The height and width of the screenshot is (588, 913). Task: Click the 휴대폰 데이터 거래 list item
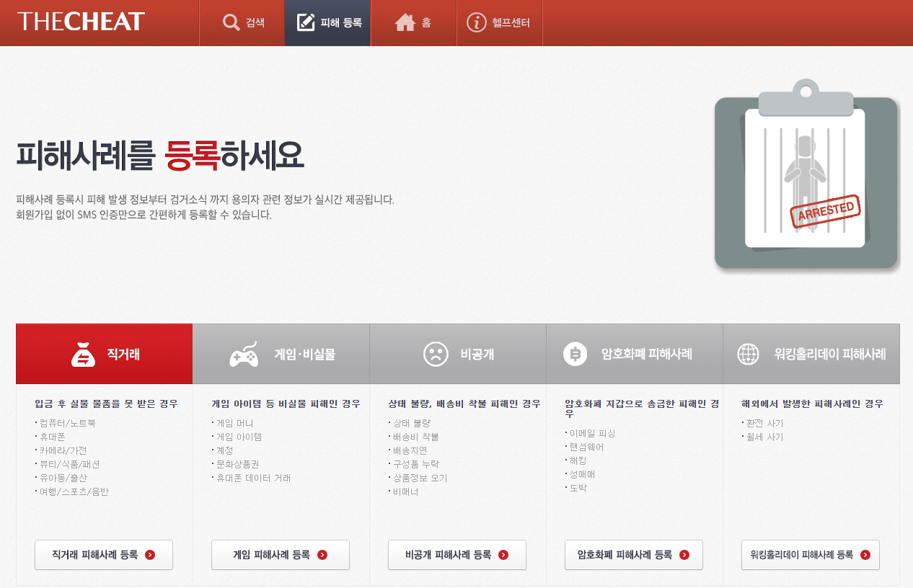(x=253, y=478)
